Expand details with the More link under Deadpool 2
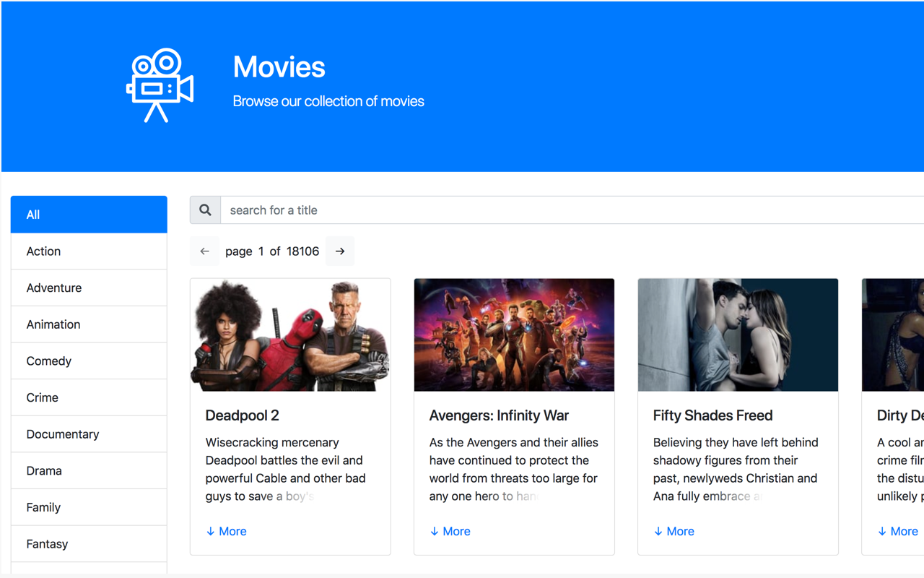The image size is (924, 578). pos(226,531)
